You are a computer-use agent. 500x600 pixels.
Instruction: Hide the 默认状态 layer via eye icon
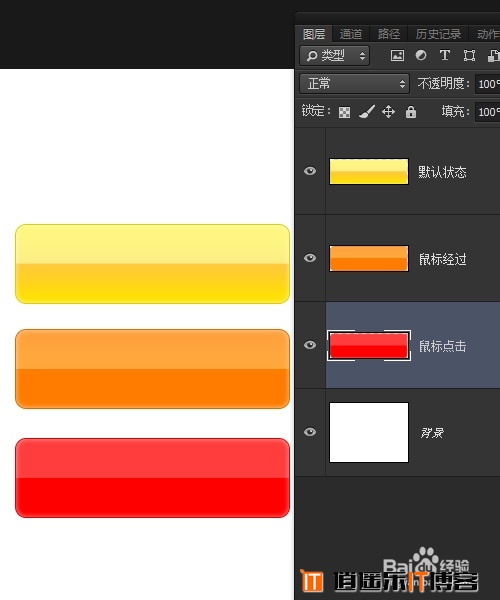coord(310,171)
